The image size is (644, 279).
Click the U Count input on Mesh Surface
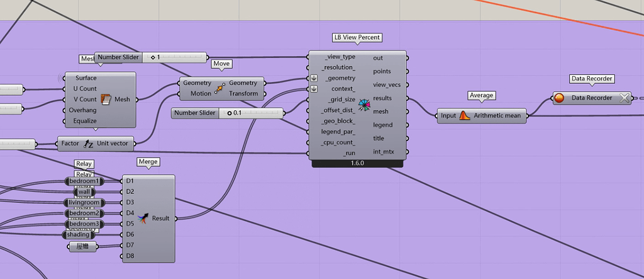click(x=86, y=88)
